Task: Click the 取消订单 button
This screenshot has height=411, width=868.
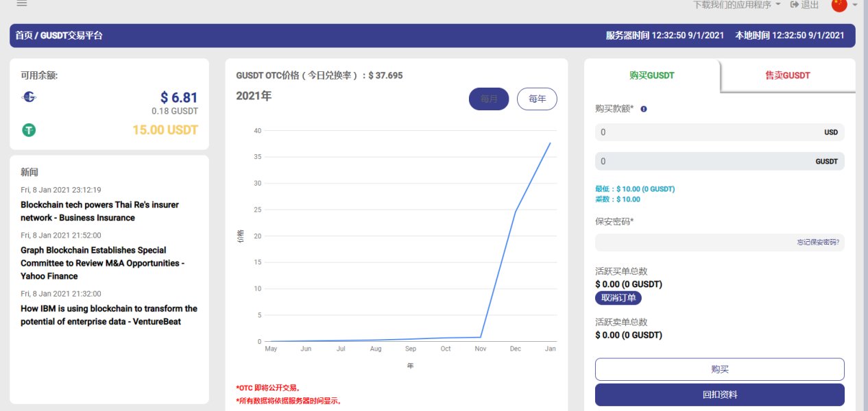Action: click(618, 298)
